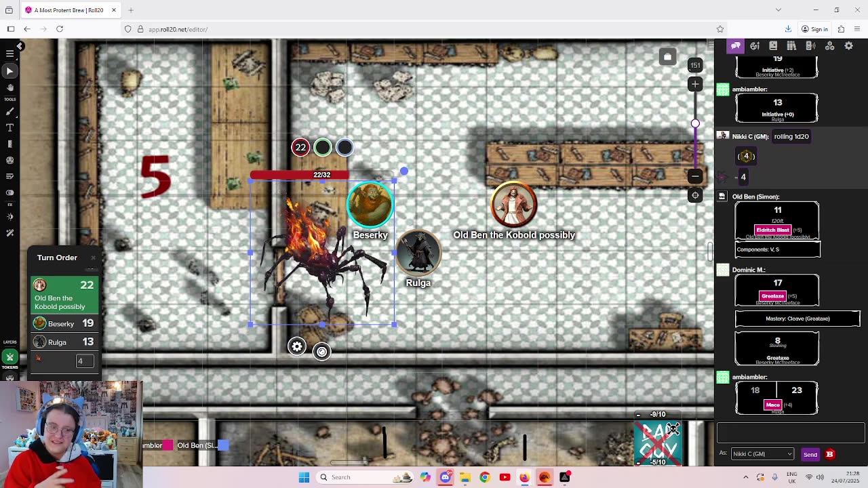
Task: Open the Windows Start menu
Action: [x=304, y=477]
